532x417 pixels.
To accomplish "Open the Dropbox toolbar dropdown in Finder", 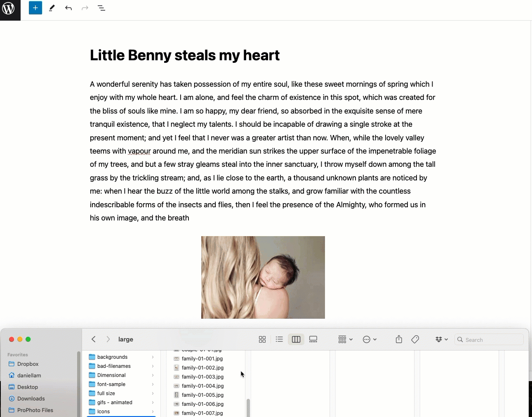I will [x=441, y=339].
